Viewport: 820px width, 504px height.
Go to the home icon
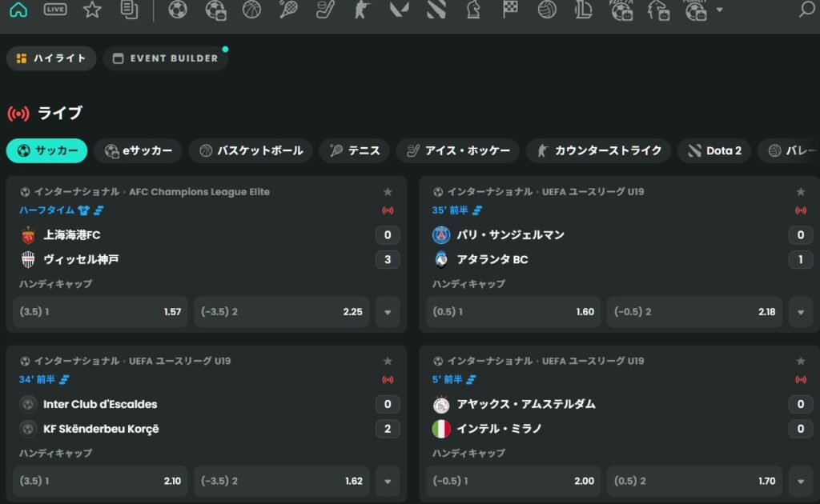coord(18,9)
